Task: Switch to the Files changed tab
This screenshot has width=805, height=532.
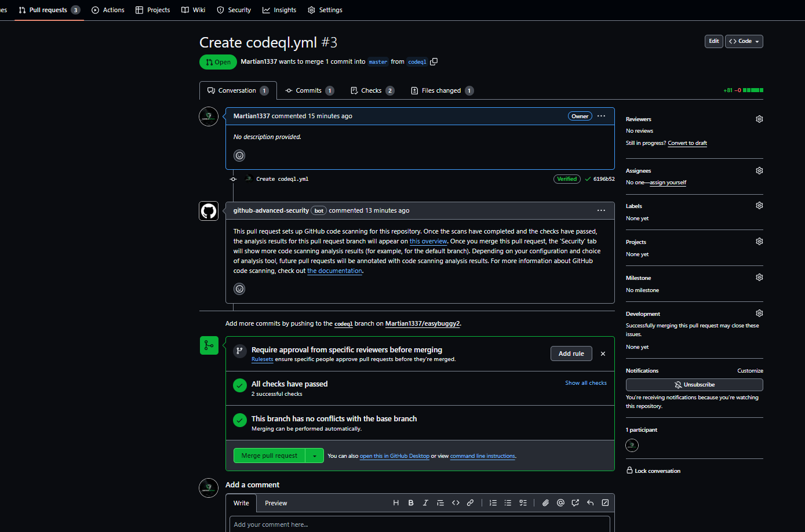Action: [442, 90]
